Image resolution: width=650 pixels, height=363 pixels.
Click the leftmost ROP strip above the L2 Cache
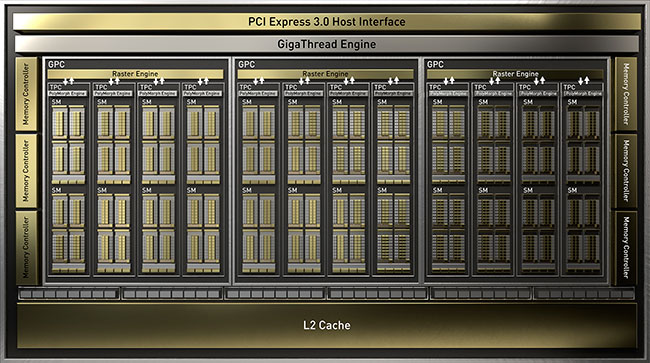(69, 294)
